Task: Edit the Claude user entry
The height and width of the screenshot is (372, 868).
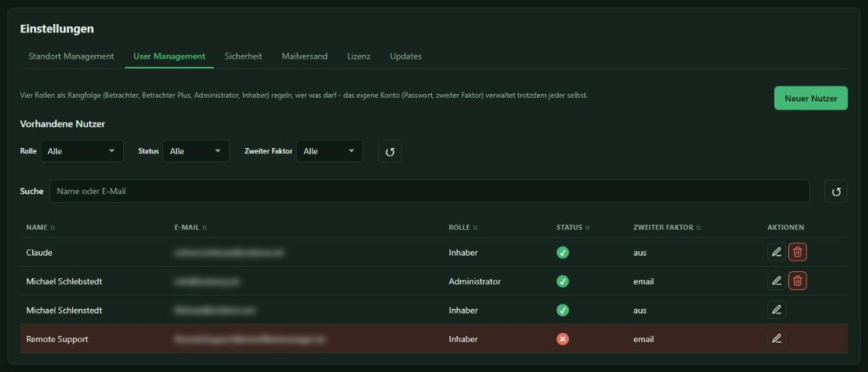Action: point(776,253)
